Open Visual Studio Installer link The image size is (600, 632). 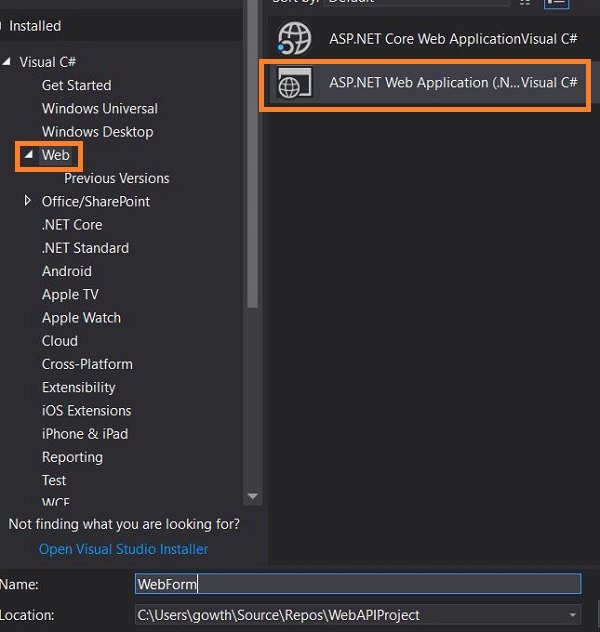click(123, 549)
